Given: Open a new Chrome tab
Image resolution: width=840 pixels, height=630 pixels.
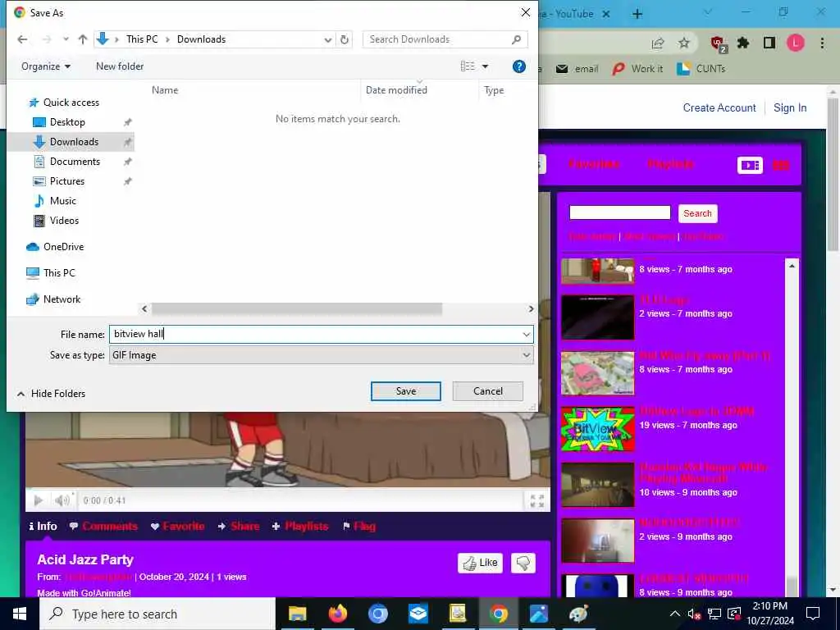Looking at the screenshot, I should coord(637,14).
